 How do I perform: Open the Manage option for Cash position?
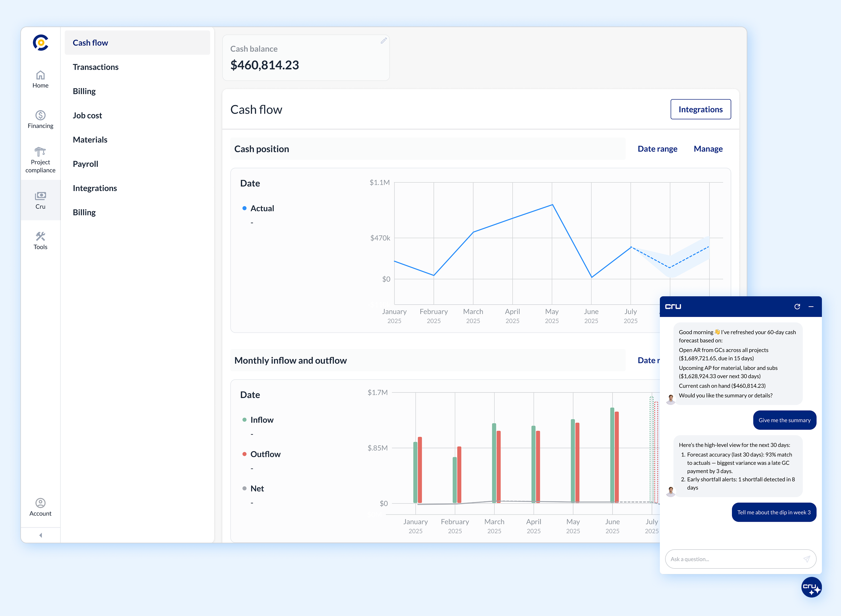(708, 149)
